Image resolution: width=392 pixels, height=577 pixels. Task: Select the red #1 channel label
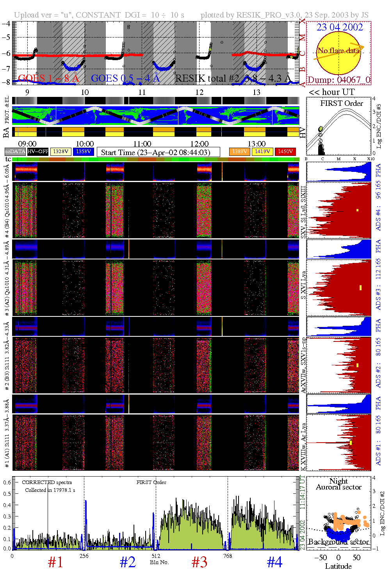coord(55,562)
